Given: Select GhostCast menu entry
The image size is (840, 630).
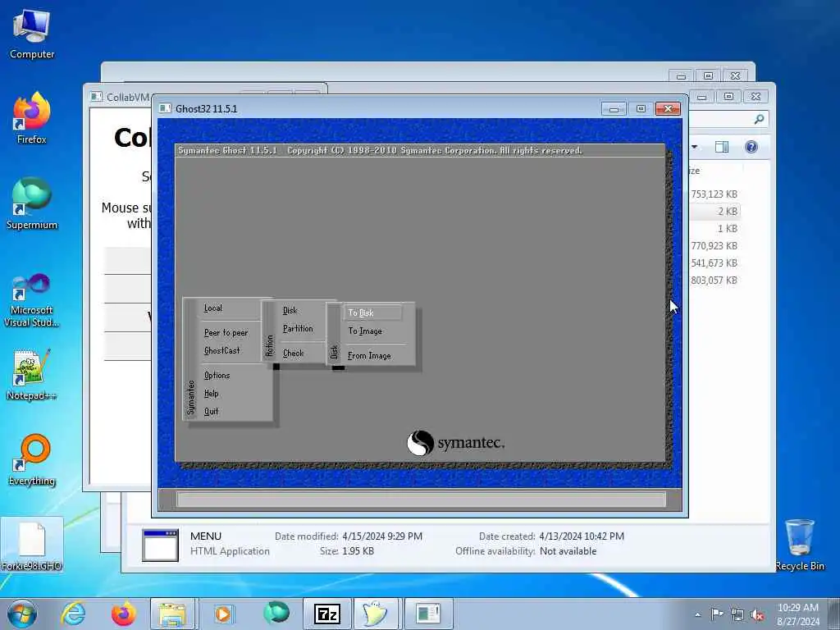Looking at the screenshot, I should pos(221,350).
